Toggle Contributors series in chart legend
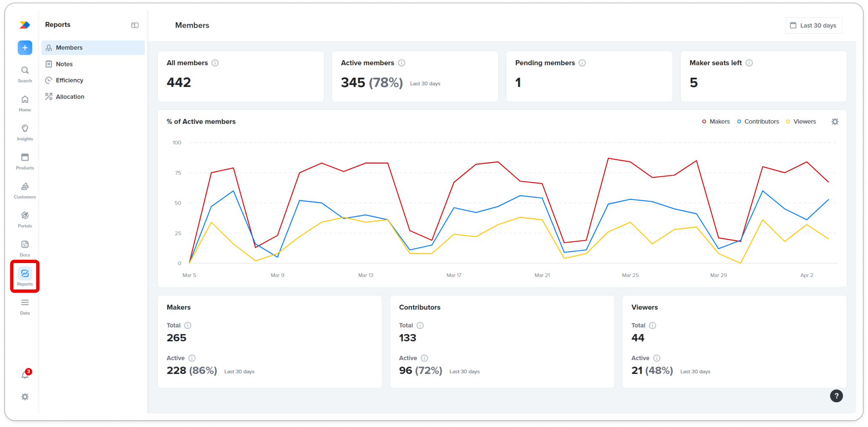Image resolution: width=868 pixels, height=427 pixels. click(x=758, y=121)
